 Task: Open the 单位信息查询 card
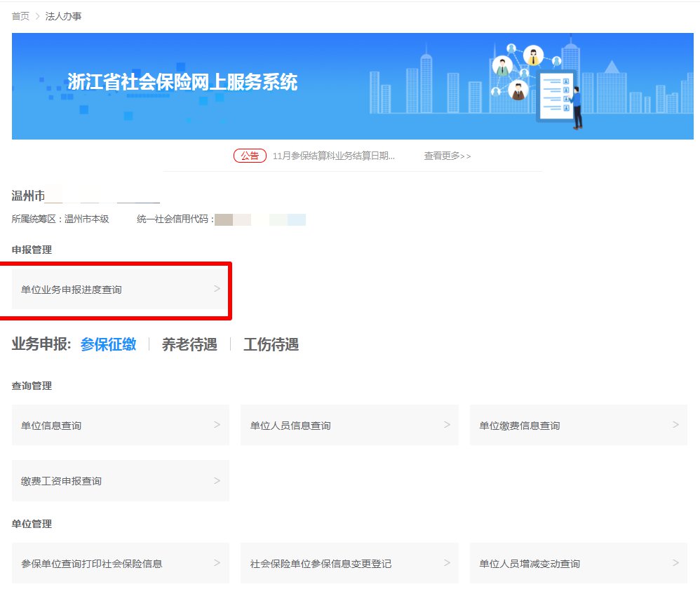coord(51,426)
